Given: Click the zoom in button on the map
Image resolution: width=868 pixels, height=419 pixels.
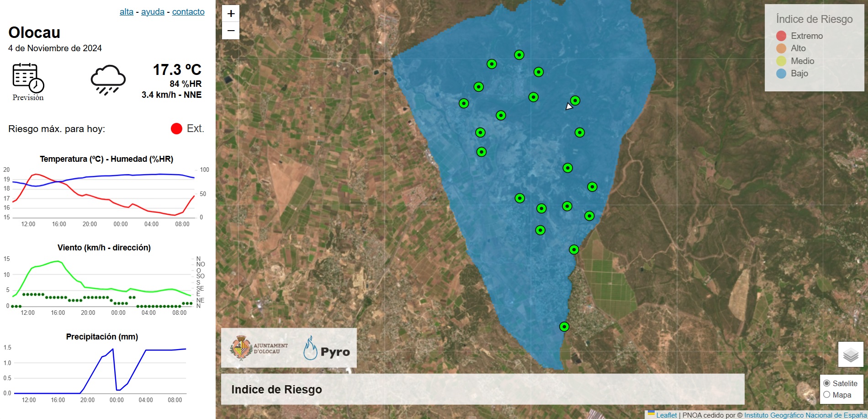Looking at the screenshot, I should pyautogui.click(x=230, y=13).
